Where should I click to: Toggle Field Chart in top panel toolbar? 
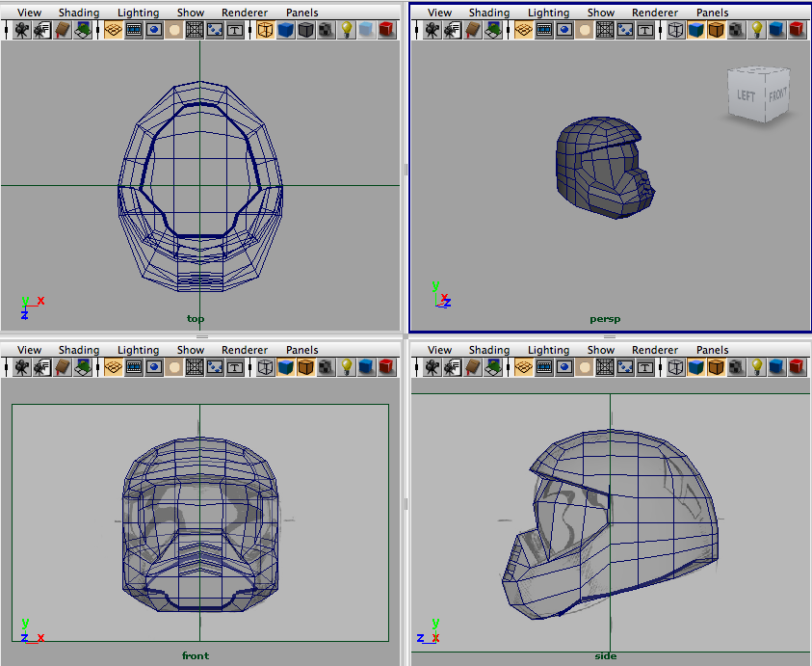point(195,30)
